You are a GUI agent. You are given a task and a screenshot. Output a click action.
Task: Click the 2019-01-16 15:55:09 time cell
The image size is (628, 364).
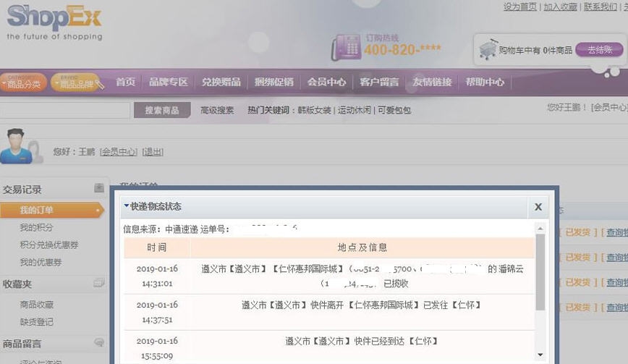(x=157, y=348)
